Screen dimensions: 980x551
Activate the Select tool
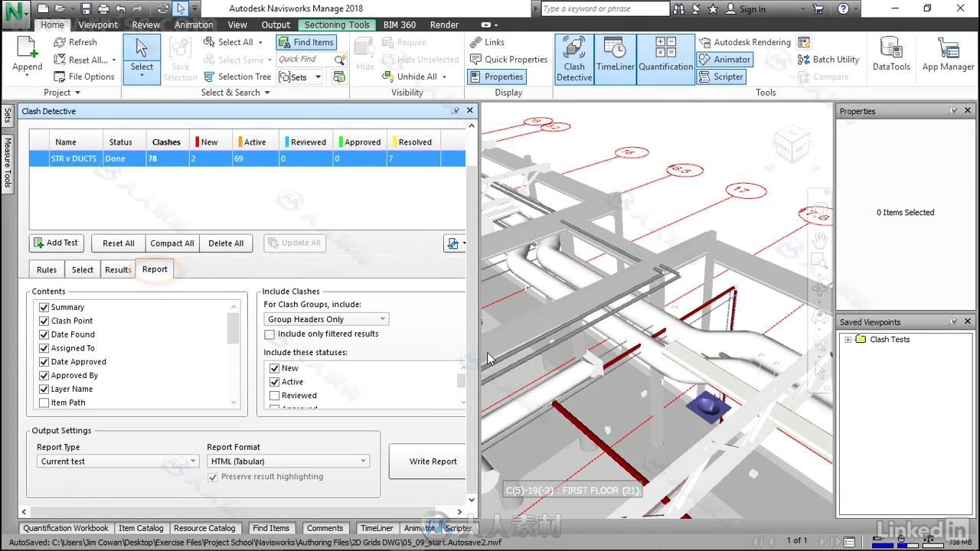[x=142, y=57]
